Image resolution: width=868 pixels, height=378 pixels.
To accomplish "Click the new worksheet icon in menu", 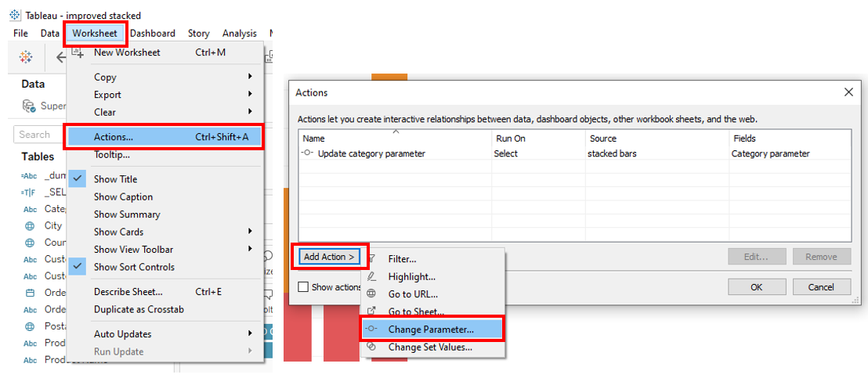I will coord(78,52).
